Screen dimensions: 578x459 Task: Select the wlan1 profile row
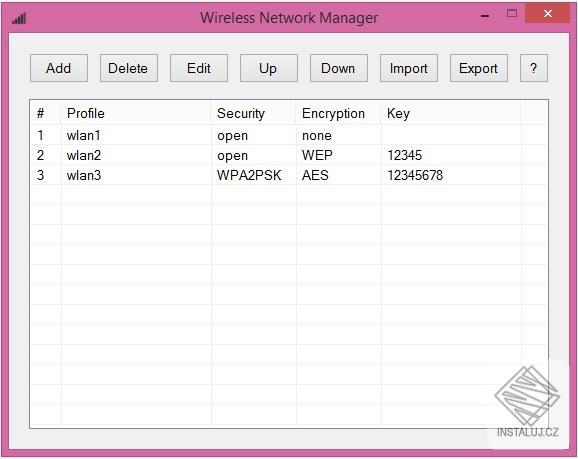(x=289, y=135)
